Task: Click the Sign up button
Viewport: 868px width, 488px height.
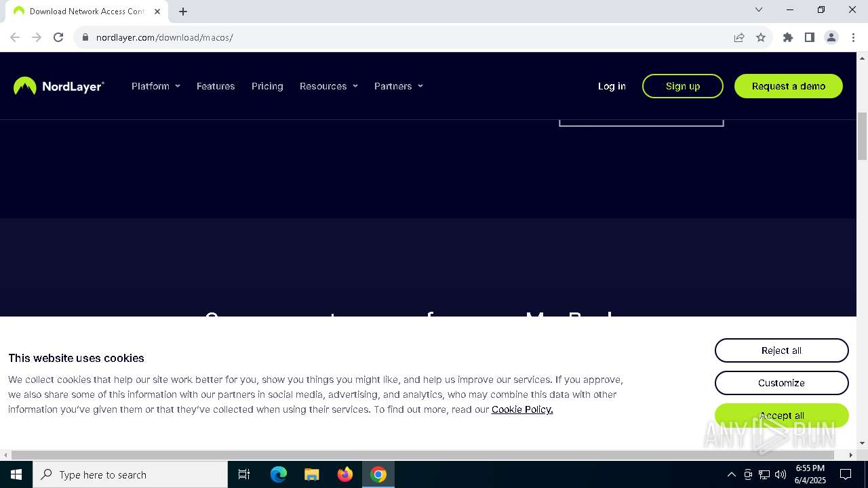Action: click(x=683, y=86)
